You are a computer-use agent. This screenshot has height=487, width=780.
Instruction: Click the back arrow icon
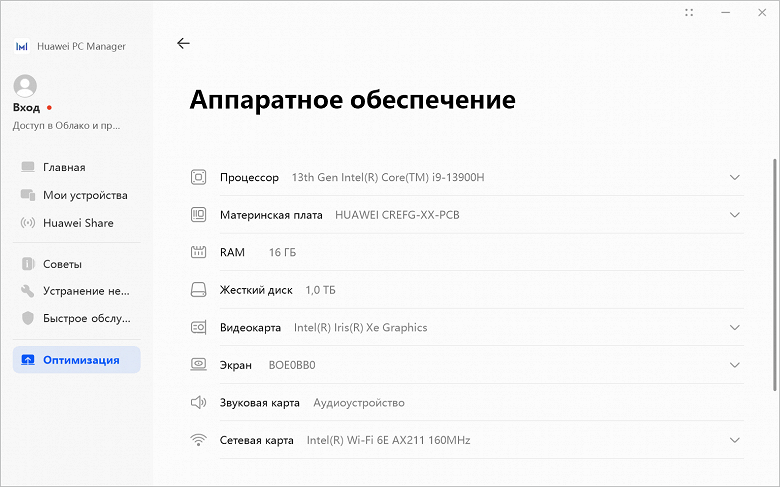[x=183, y=43]
